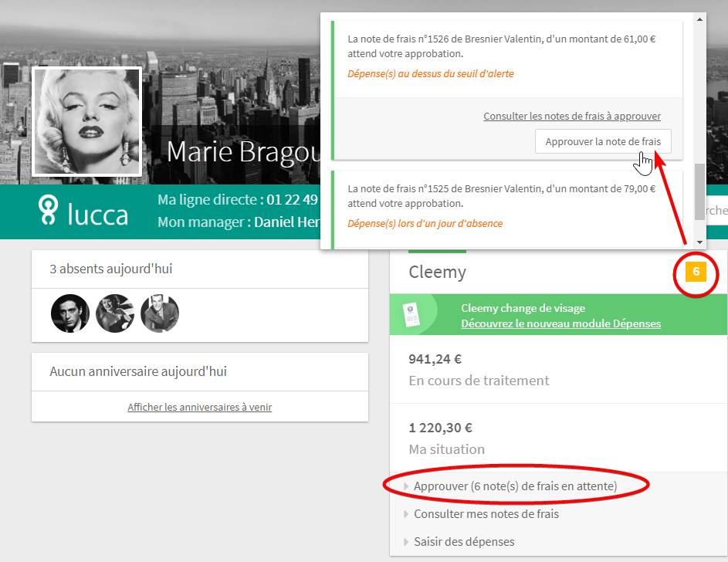Click arrow beside Approuver notes en attente

[406, 486]
